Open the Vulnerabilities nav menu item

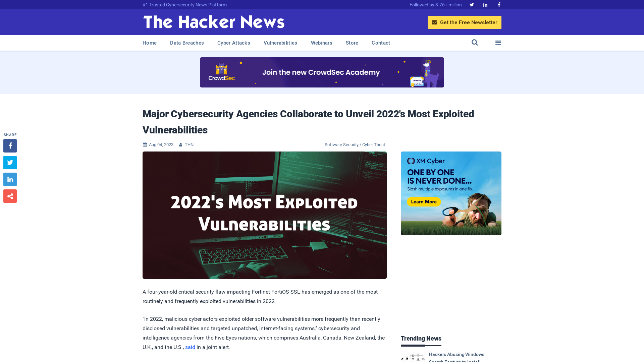point(280,43)
